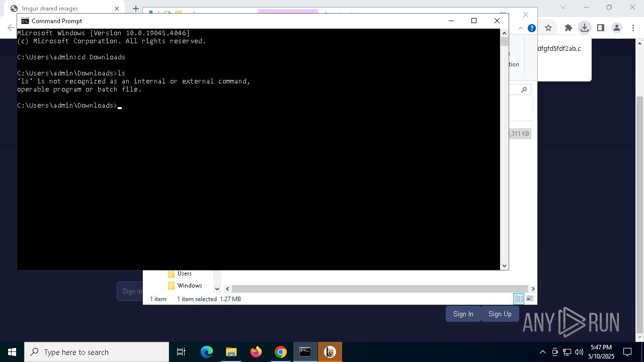Collapse the File Explorer ribbon chevron
644x362 pixels.
(522, 28)
